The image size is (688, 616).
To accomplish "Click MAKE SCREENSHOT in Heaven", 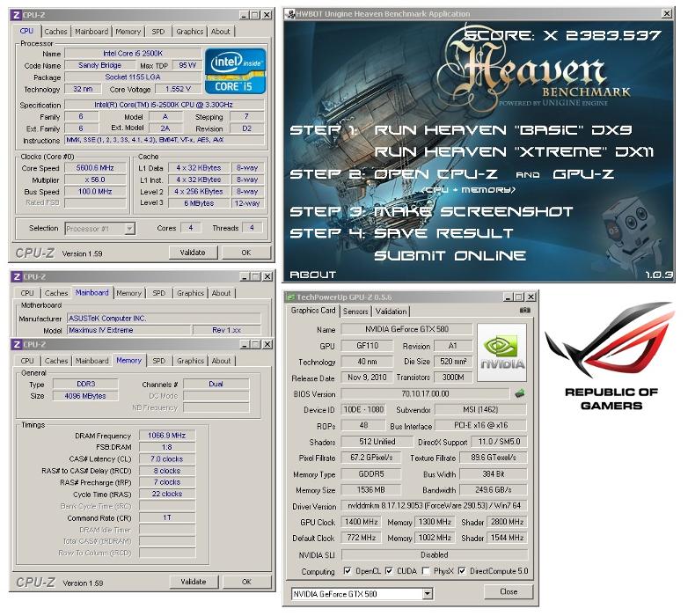I will (473, 211).
